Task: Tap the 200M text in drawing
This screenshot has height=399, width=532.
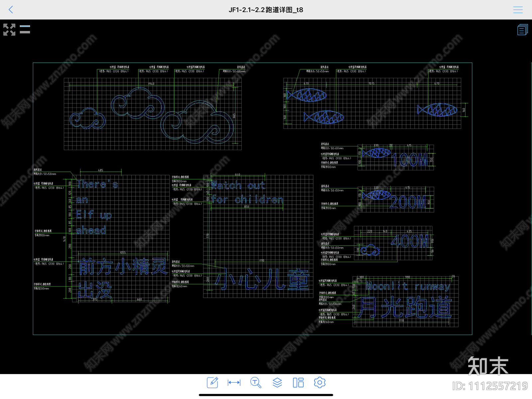Action: point(408,202)
